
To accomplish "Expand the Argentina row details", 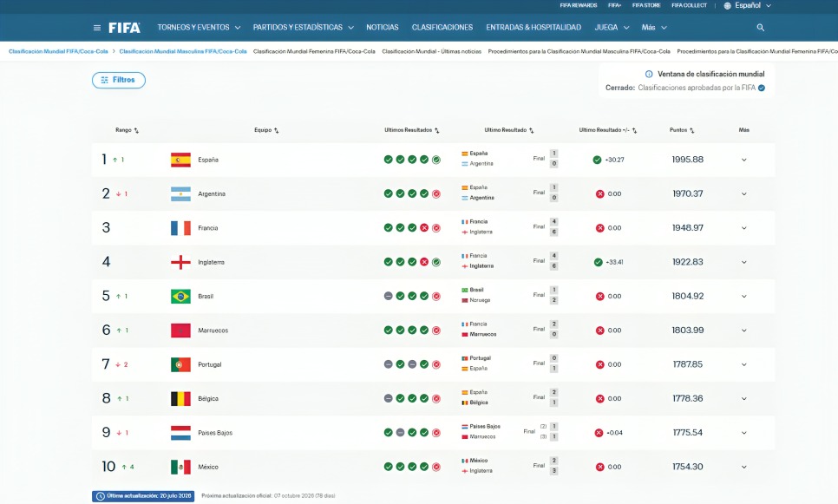I will click(x=744, y=194).
